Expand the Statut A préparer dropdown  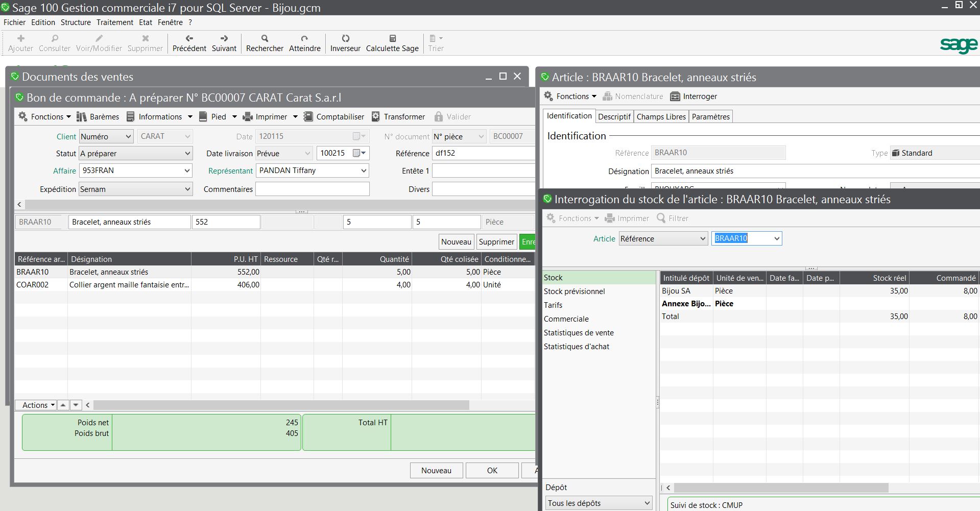[135, 153]
